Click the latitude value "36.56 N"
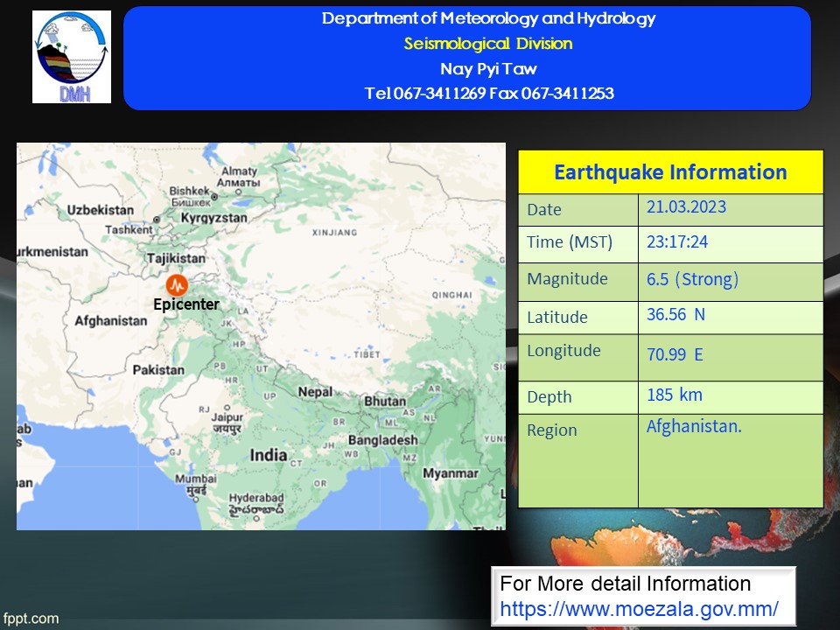The height and width of the screenshot is (630, 840). point(675,314)
